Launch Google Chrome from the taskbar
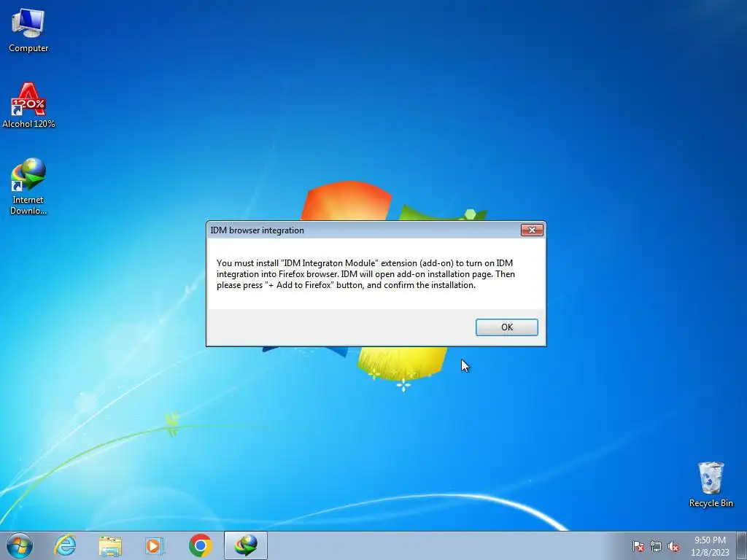The height and width of the screenshot is (560, 747). pyautogui.click(x=200, y=545)
